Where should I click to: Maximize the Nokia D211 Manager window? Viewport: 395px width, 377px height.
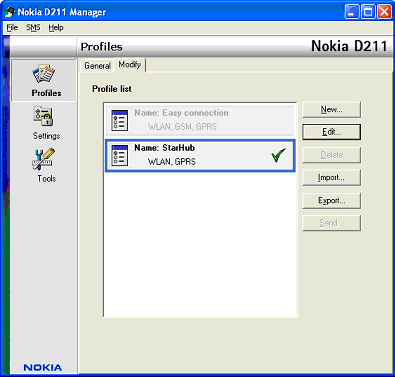[x=368, y=12]
